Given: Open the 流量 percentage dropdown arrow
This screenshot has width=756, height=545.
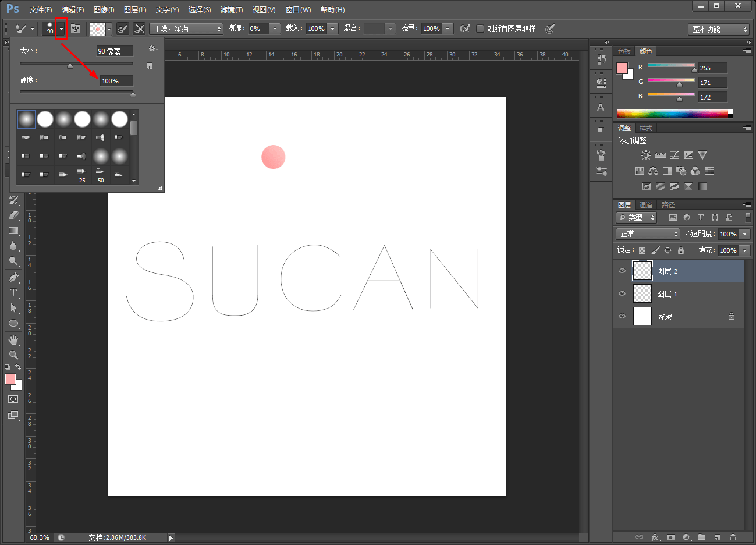Looking at the screenshot, I should click(448, 29).
